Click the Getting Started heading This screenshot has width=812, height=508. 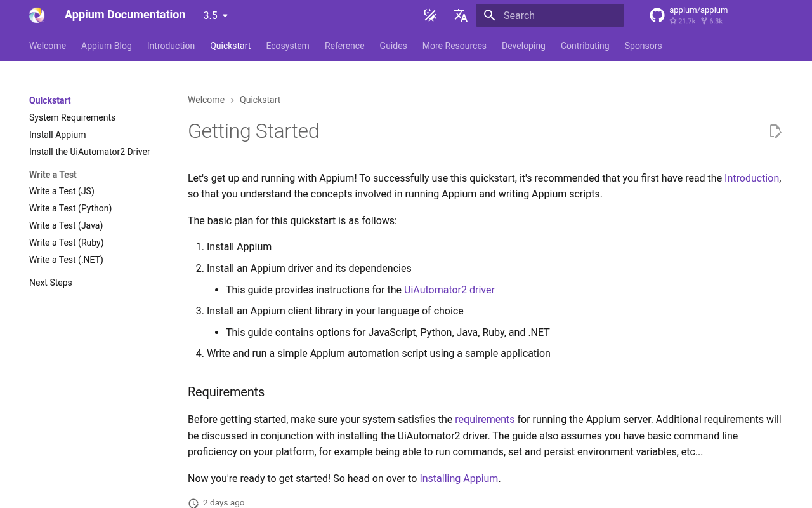[x=254, y=131]
